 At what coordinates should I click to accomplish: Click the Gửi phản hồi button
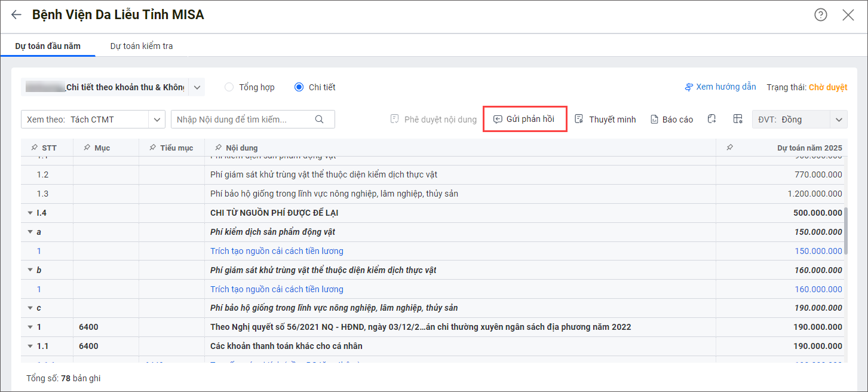click(525, 119)
